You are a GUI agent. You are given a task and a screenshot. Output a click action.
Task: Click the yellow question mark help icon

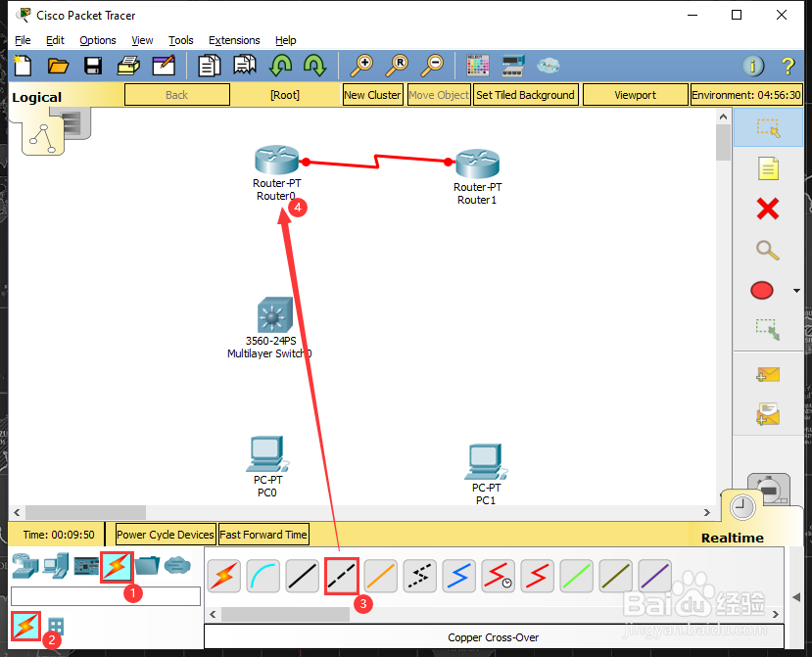(788, 66)
